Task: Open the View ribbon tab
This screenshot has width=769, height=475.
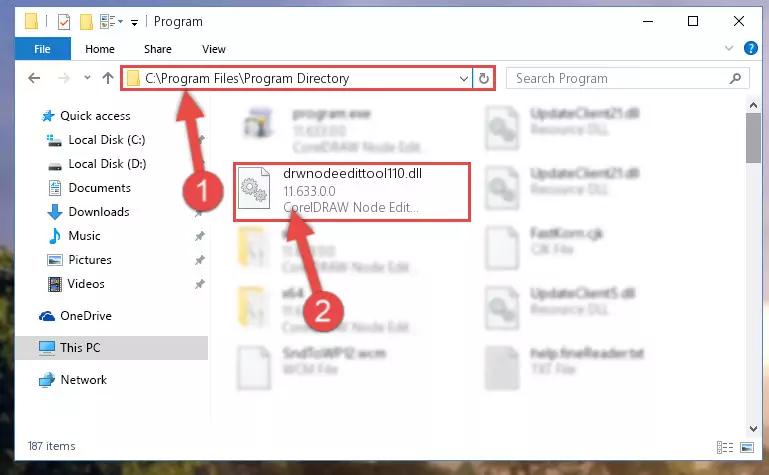Action: pyautogui.click(x=214, y=49)
